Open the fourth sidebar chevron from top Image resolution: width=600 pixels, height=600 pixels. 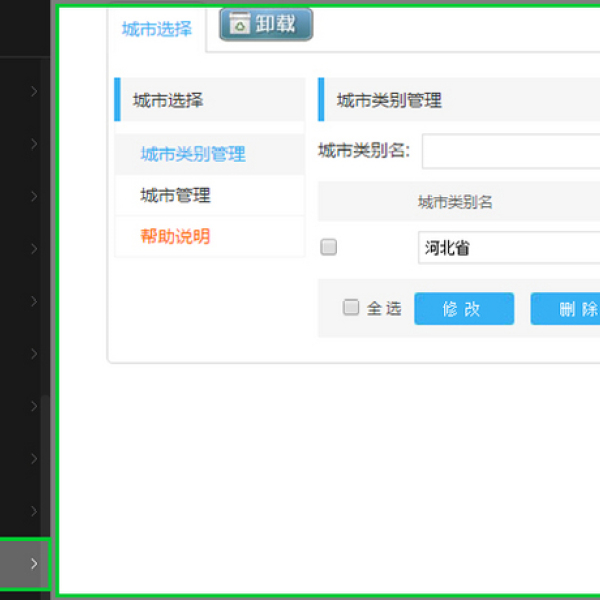tap(34, 249)
